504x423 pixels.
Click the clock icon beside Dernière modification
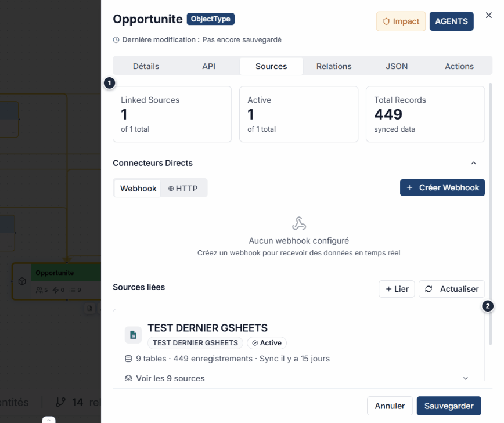(116, 40)
